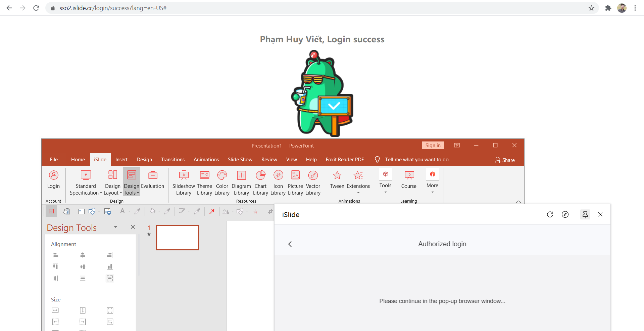Click Align Left icon in Alignment
The width and height of the screenshot is (644, 331).
[x=55, y=255]
